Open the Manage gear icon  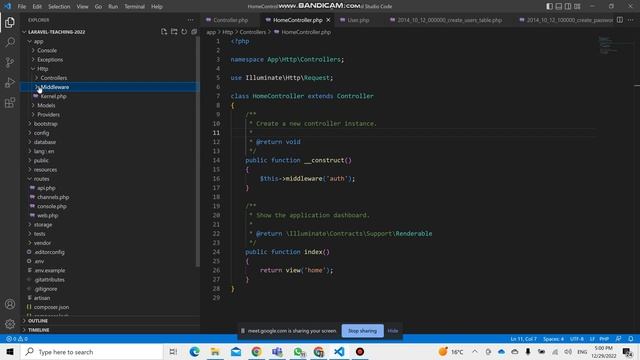(10, 324)
